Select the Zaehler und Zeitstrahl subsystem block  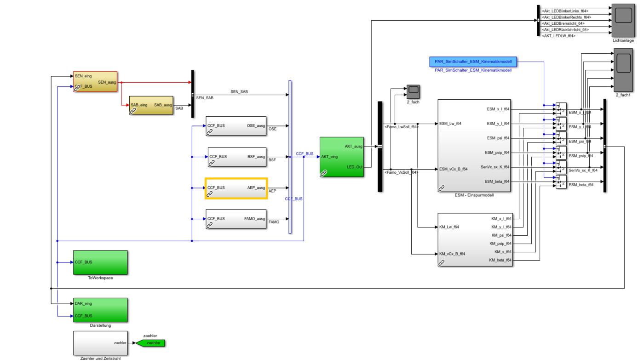(x=100, y=343)
